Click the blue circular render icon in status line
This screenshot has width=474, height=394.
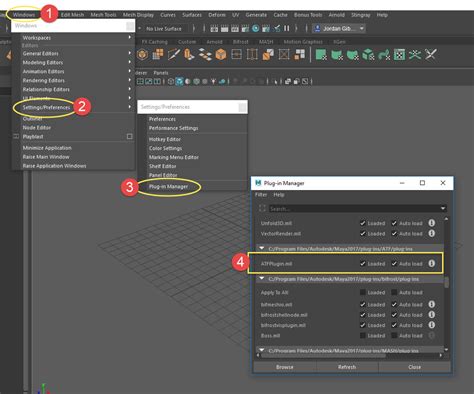click(255, 28)
